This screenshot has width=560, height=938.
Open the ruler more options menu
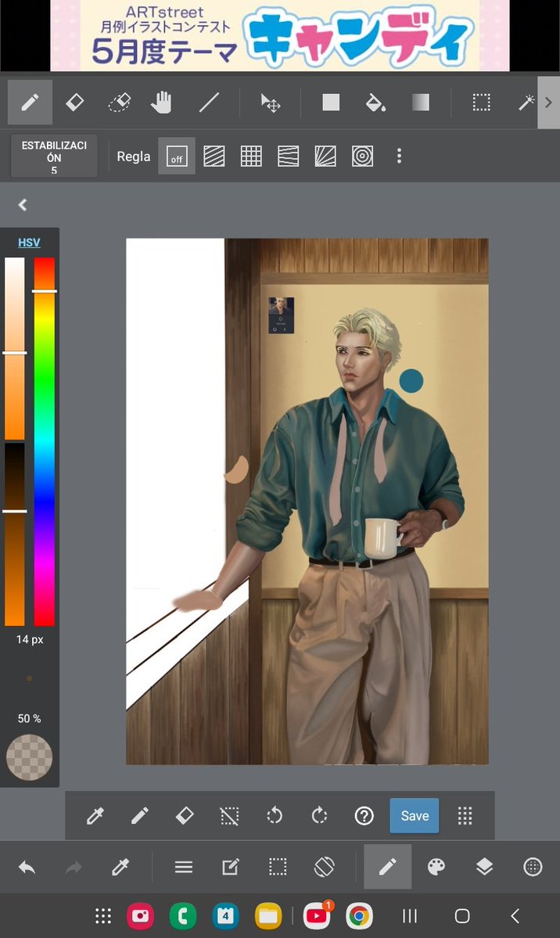(x=399, y=156)
